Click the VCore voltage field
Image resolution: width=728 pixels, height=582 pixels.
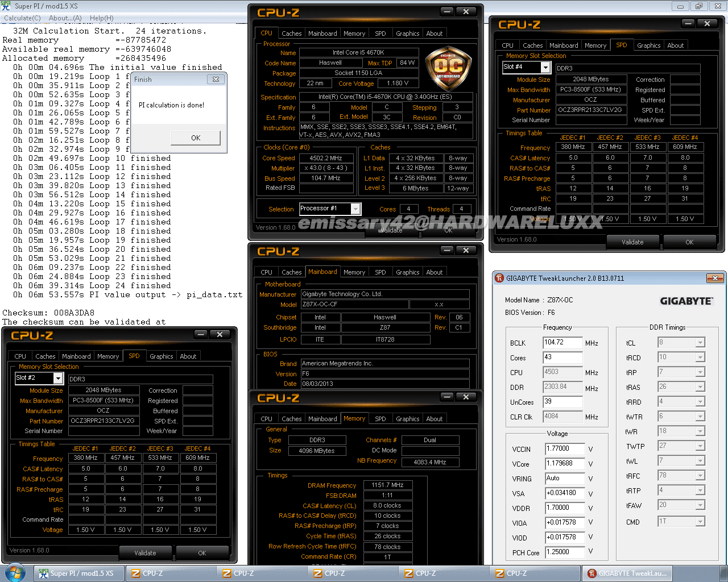(565, 464)
